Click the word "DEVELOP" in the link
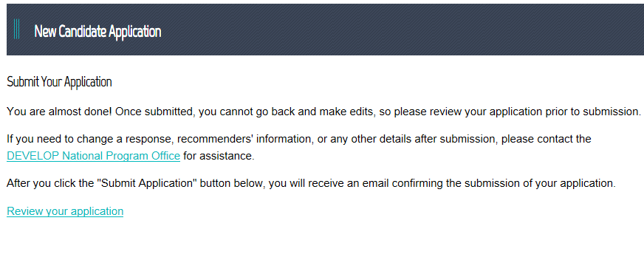This screenshot has height=277, width=644. [x=33, y=156]
